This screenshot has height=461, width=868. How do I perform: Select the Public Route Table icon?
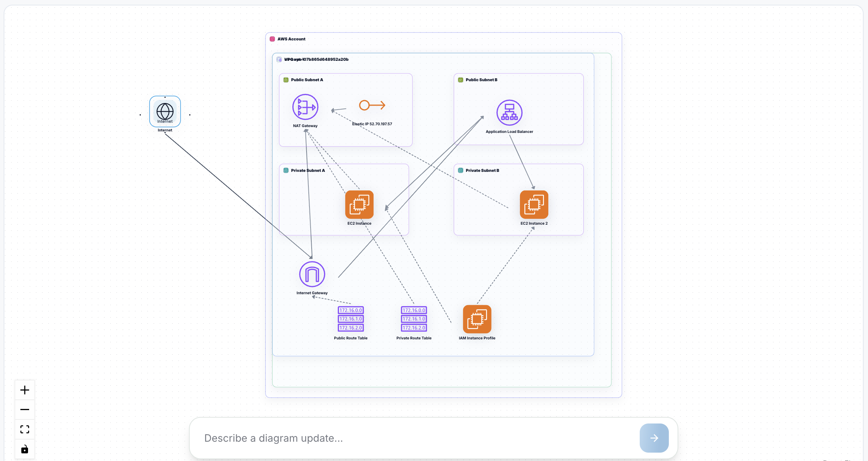tap(351, 319)
